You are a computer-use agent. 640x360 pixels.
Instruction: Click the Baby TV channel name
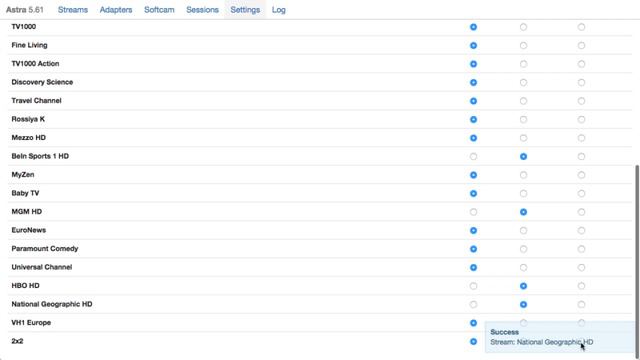(25, 193)
